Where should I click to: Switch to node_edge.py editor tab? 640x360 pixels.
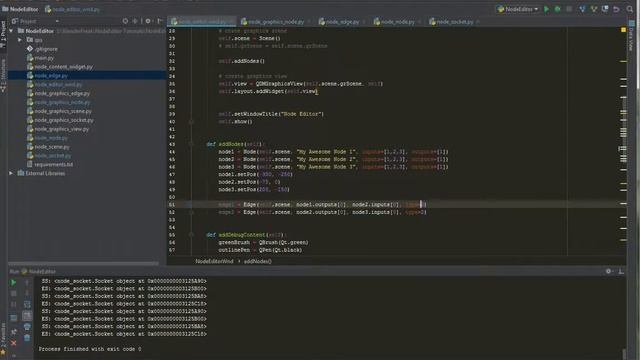point(342,22)
